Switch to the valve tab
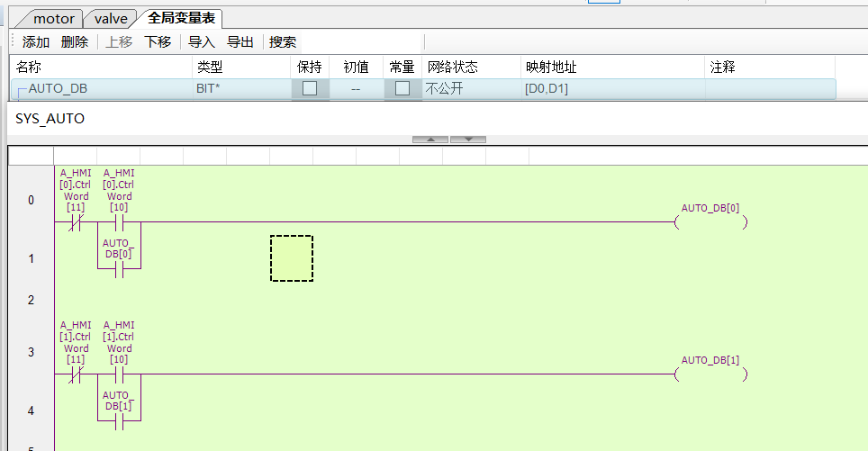The image size is (868, 451). [111, 19]
